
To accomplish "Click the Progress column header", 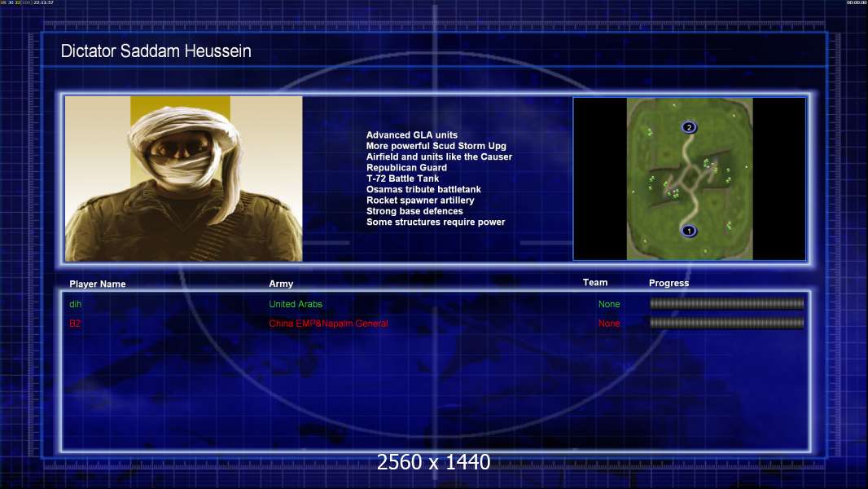I will click(x=669, y=284).
